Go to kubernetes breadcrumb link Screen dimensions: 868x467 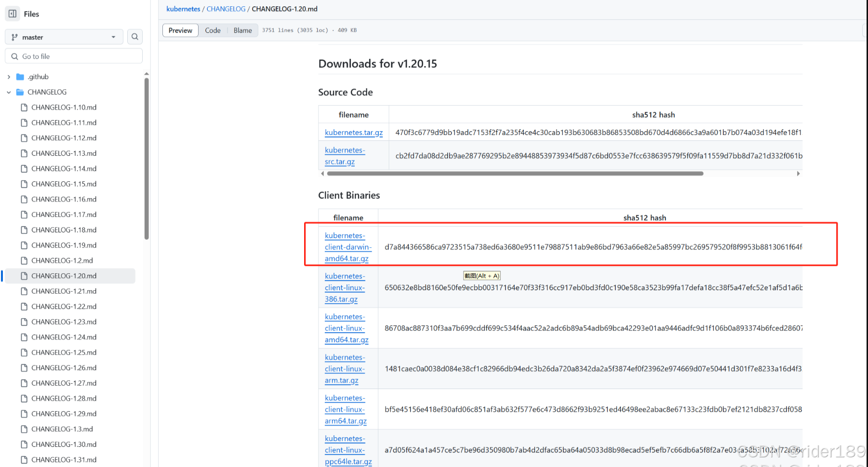click(x=183, y=9)
